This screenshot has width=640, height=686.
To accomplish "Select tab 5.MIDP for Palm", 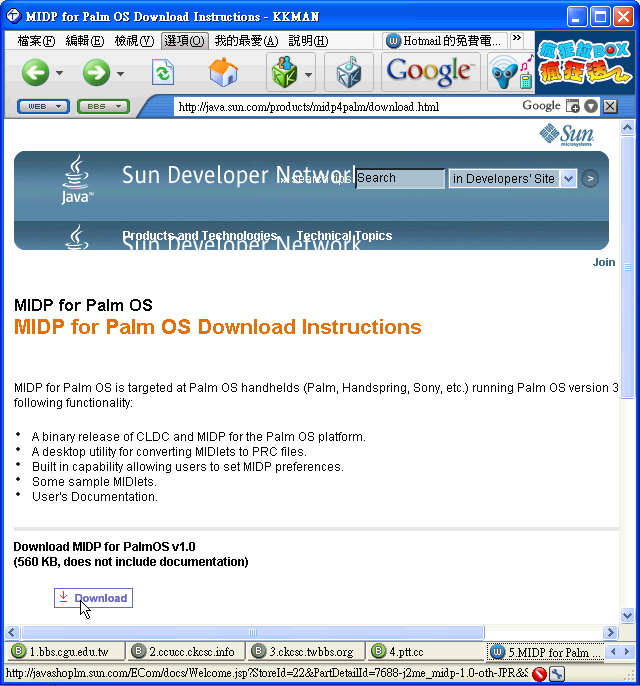I will (x=545, y=652).
